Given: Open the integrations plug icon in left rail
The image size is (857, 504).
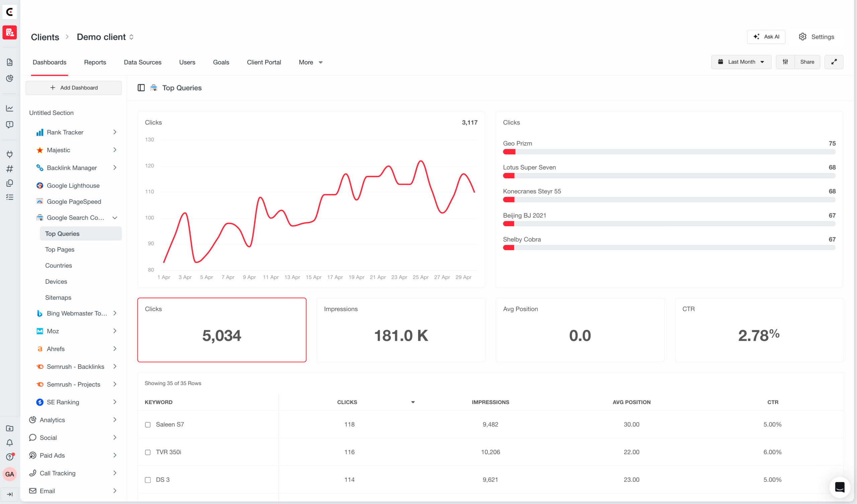Looking at the screenshot, I should (9, 154).
